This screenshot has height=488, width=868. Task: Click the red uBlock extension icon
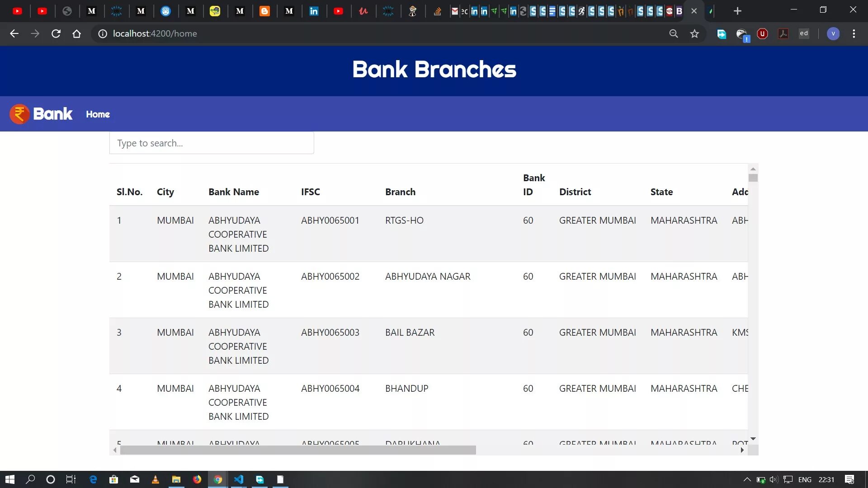point(762,33)
